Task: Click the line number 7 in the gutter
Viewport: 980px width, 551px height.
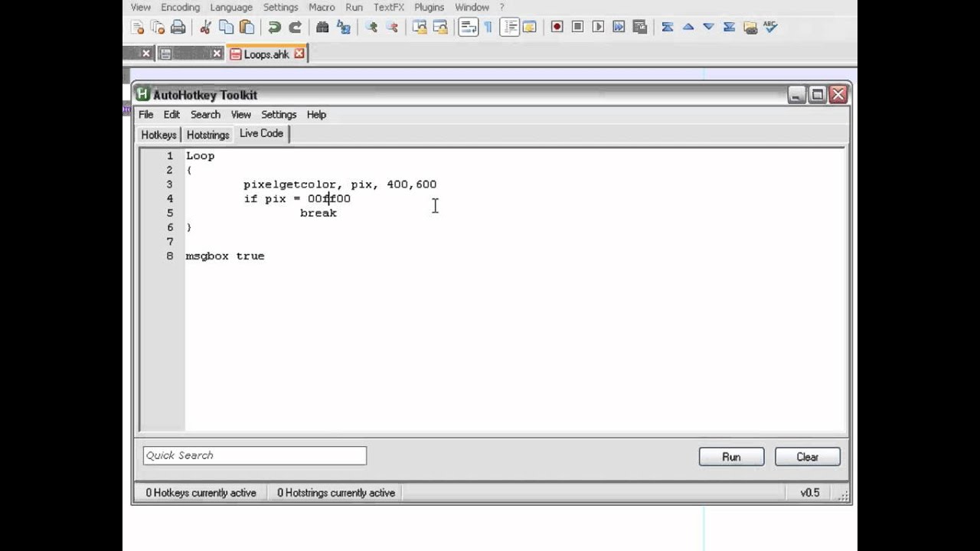Action: coord(170,242)
